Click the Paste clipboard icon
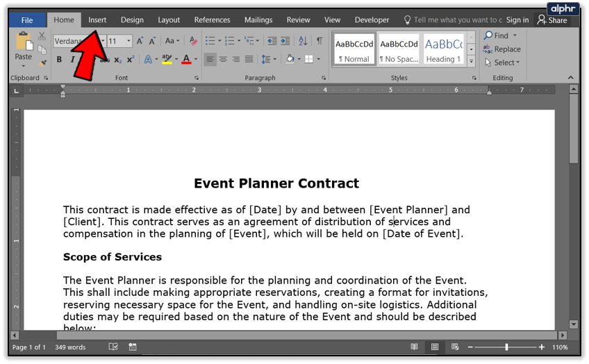Screen dimensions: 589x364 24,41
